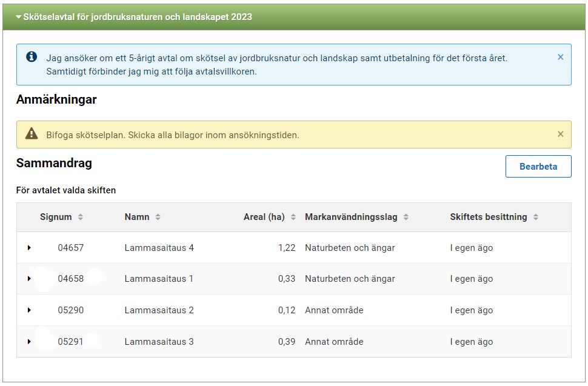Expand row for skifte 04658
This screenshot has width=588, height=386.
(29, 279)
